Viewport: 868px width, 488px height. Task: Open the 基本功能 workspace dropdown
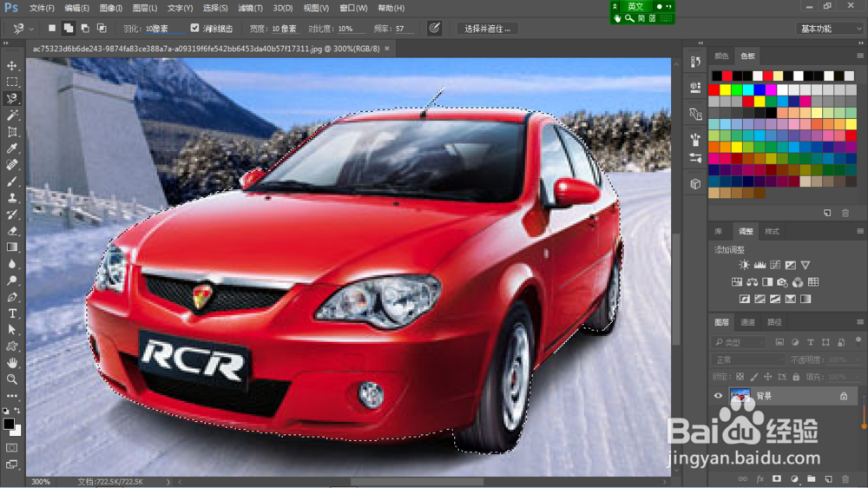click(x=830, y=29)
